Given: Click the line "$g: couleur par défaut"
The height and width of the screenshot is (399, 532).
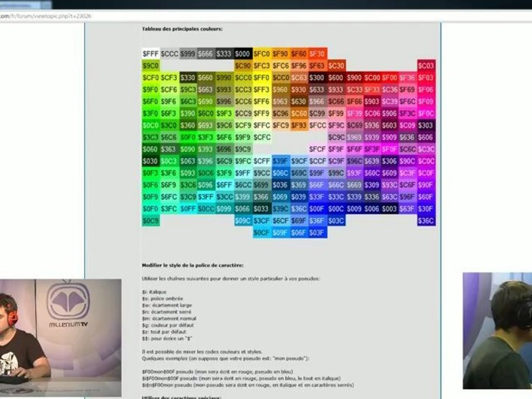Looking at the screenshot, I should [x=168, y=325].
